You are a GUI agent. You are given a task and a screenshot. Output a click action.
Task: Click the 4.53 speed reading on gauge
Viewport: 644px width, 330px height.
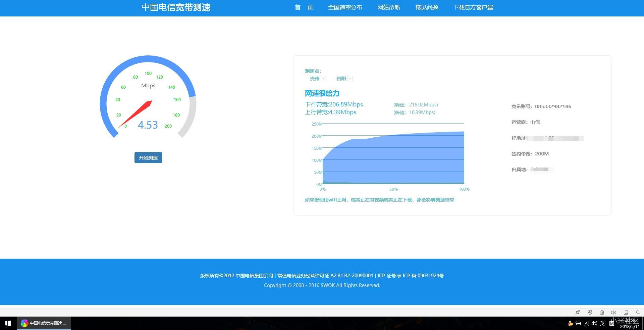(148, 125)
